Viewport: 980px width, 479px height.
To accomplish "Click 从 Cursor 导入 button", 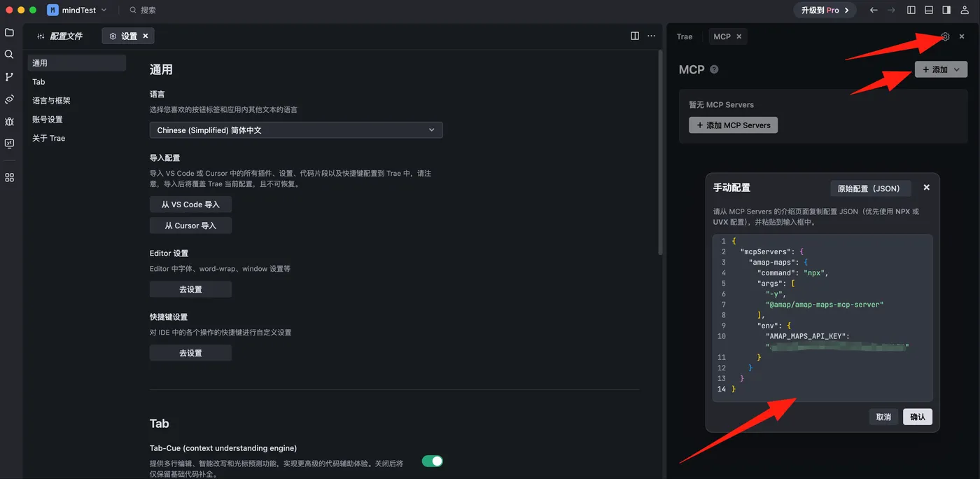I will pos(190,225).
